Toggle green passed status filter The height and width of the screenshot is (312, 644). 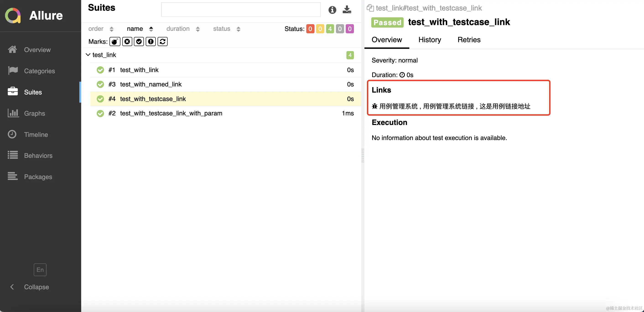tap(330, 29)
